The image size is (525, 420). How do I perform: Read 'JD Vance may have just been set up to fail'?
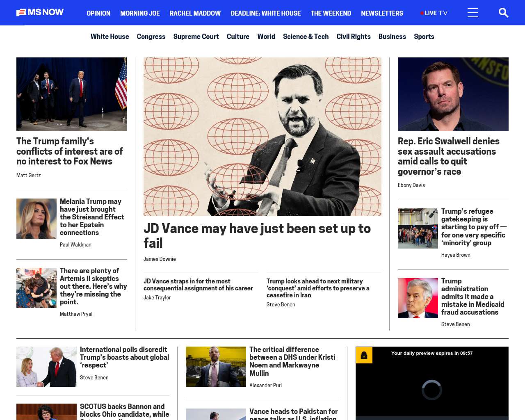(257, 235)
